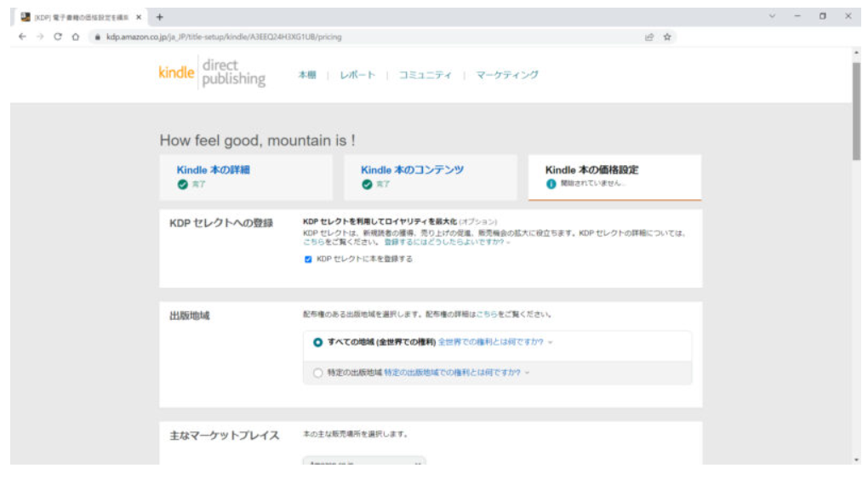
Task: Reload the page with refresh icon
Action: pyautogui.click(x=58, y=37)
